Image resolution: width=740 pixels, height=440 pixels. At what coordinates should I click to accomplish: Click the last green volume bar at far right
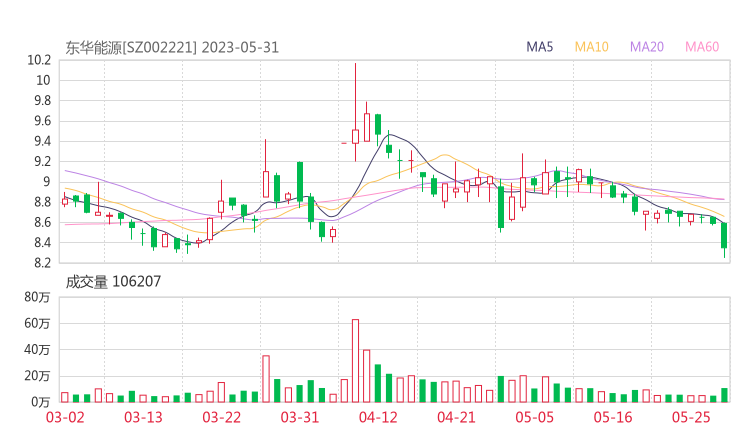[x=724, y=396]
